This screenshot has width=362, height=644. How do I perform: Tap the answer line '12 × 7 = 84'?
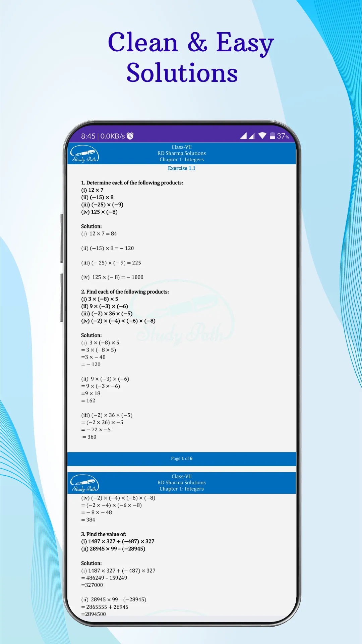pyautogui.click(x=103, y=234)
